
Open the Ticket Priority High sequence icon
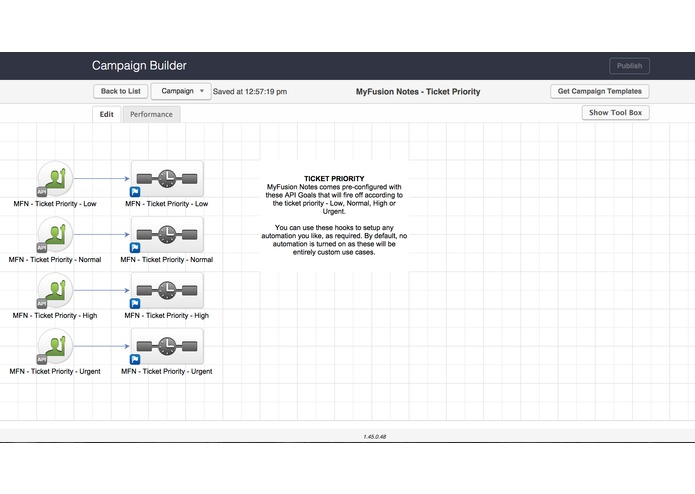(x=167, y=290)
